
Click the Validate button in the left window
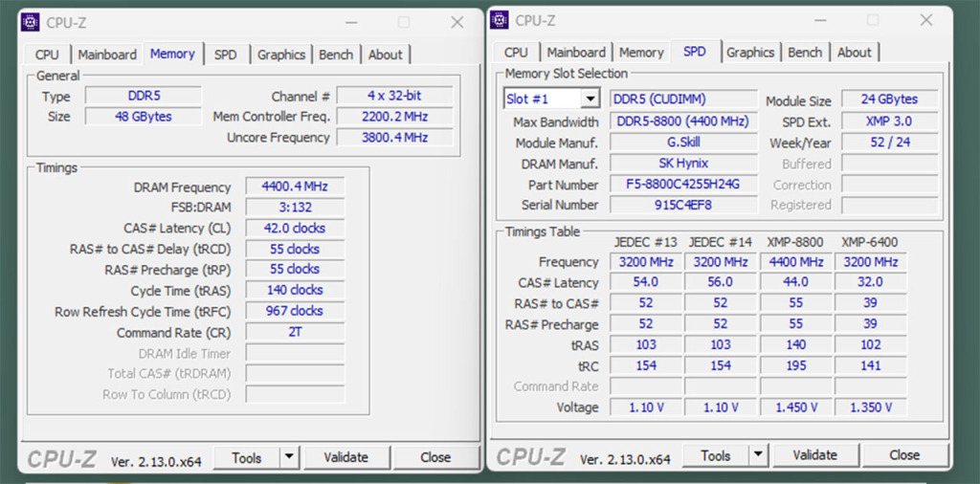346,458
